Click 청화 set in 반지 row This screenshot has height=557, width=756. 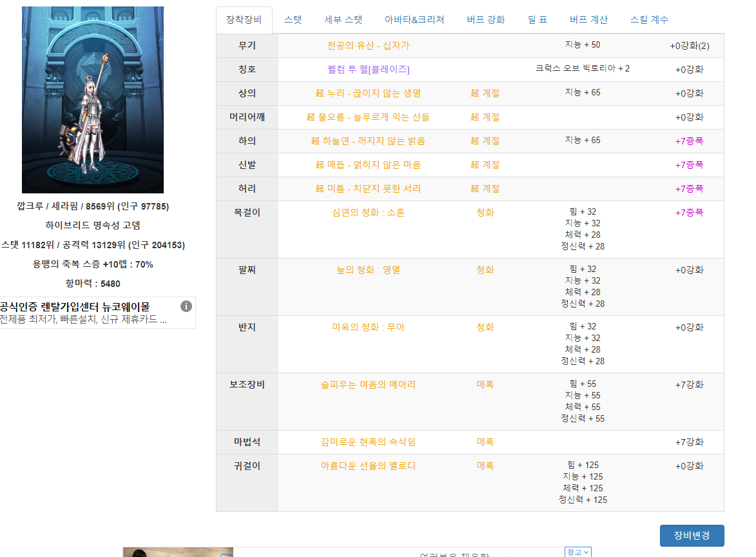(x=485, y=327)
